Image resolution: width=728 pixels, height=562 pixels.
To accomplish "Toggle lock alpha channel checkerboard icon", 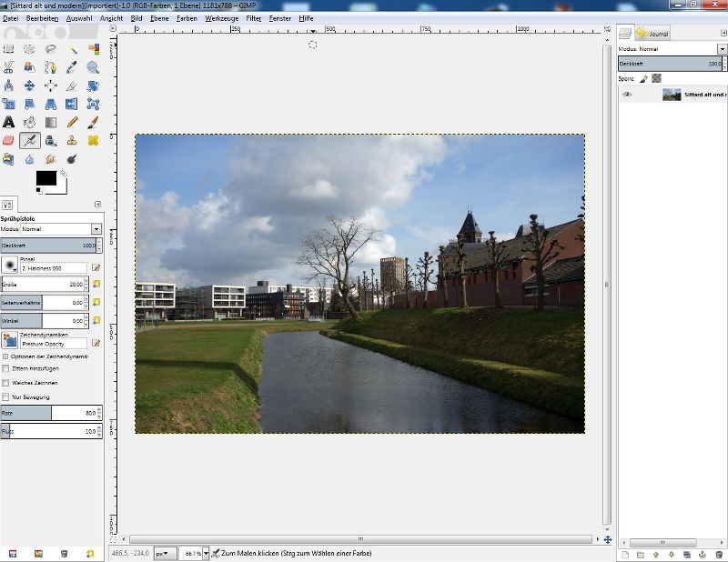I will pyautogui.click(x=656, y=78).
